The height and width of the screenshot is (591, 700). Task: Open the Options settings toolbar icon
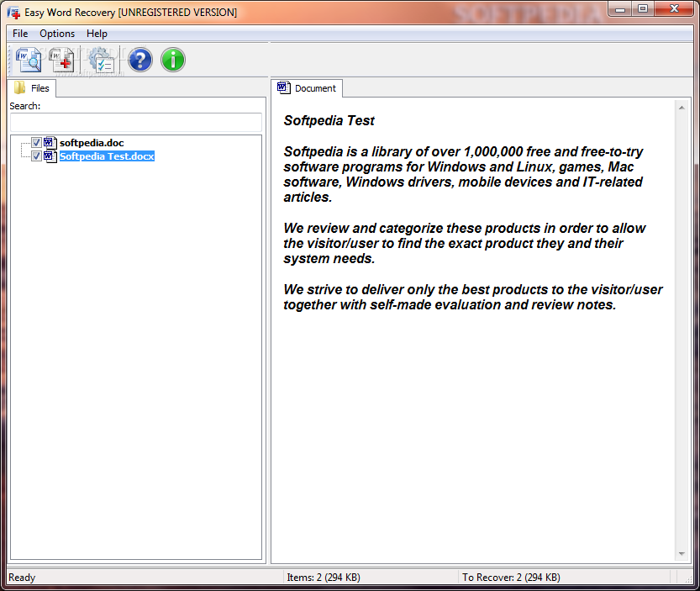tap(102, 60)
